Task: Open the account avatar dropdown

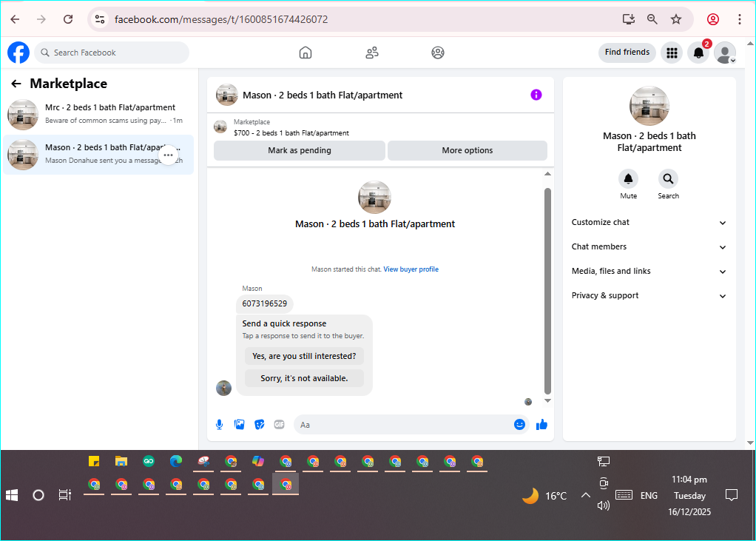Action: pyautogui.click(x=725, y=53)
